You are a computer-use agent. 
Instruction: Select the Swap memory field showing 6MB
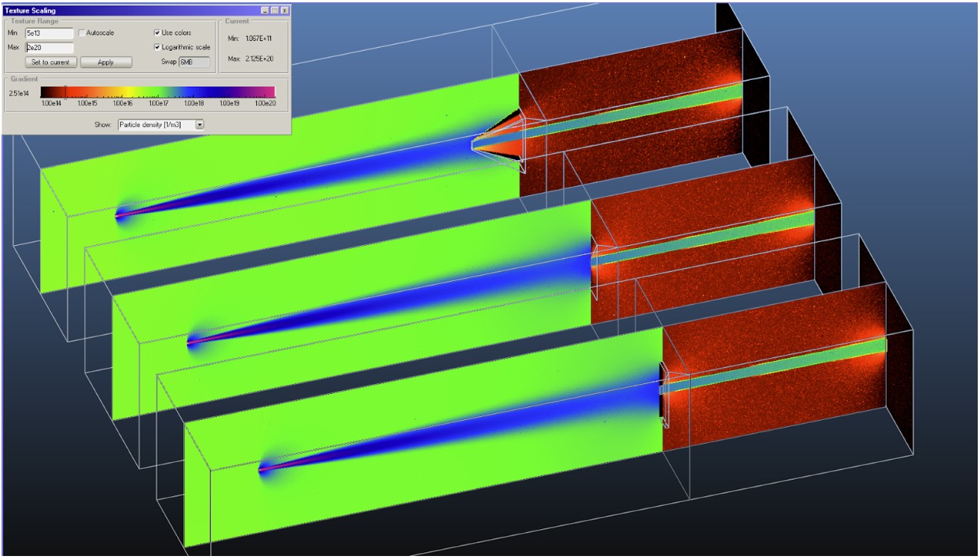[x=194, y=62]
